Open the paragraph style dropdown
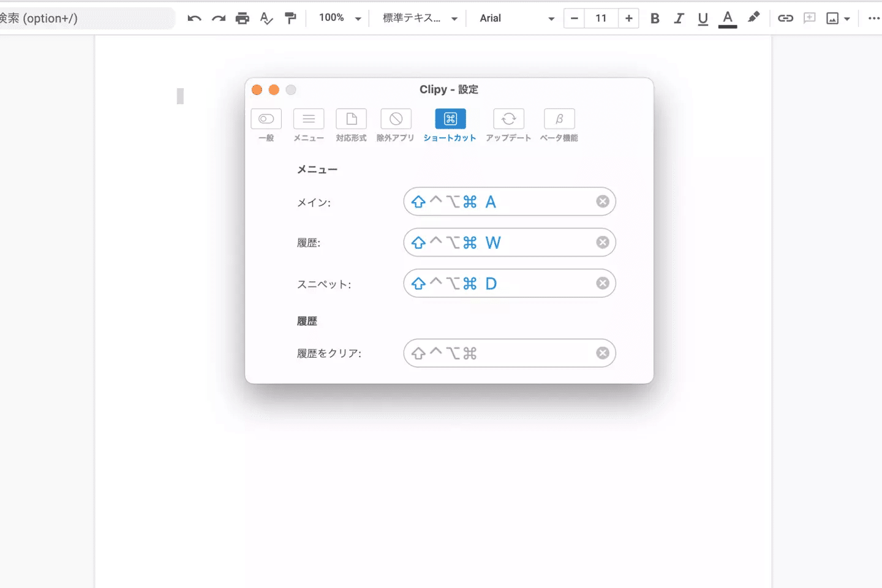The height and width of the screenshot is (588, 882). (x=420, y=18)
